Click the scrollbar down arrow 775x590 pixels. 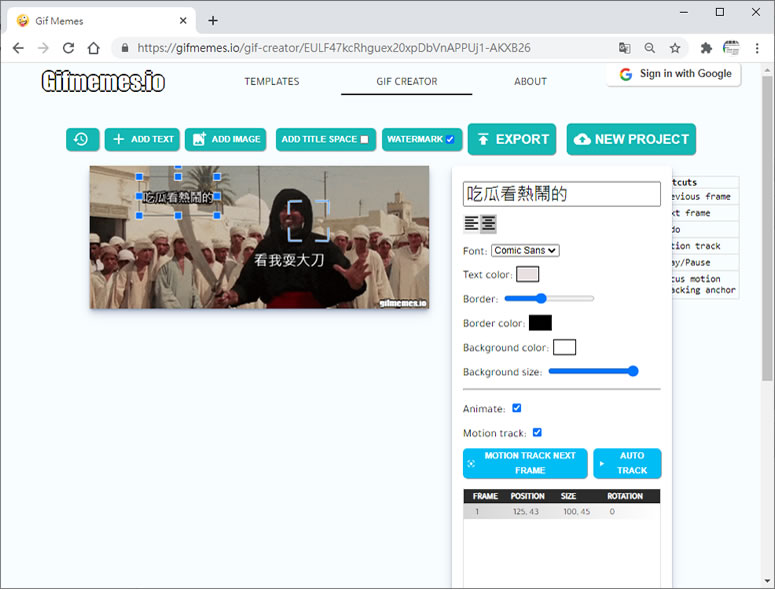767,581
